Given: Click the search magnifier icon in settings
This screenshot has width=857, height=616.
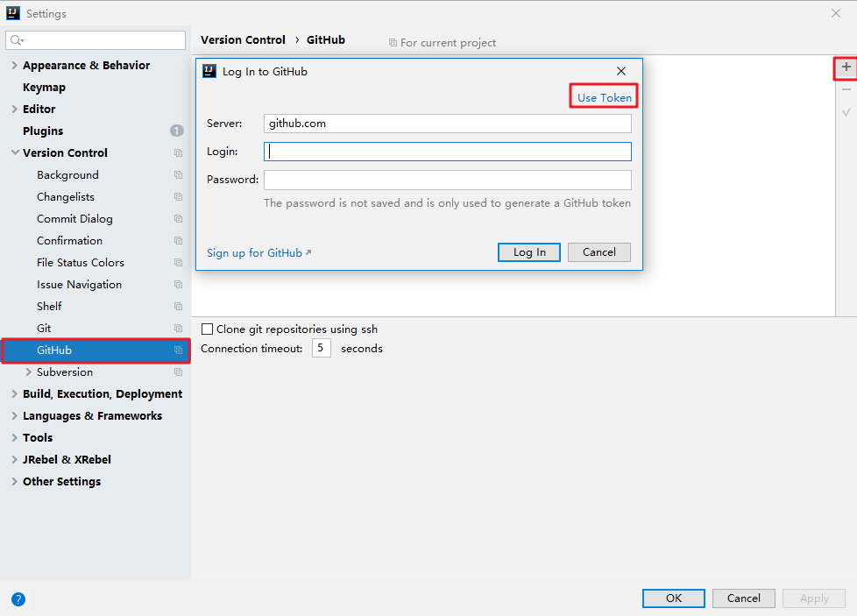Looking at the screenshot, I should tap(17, 40).
